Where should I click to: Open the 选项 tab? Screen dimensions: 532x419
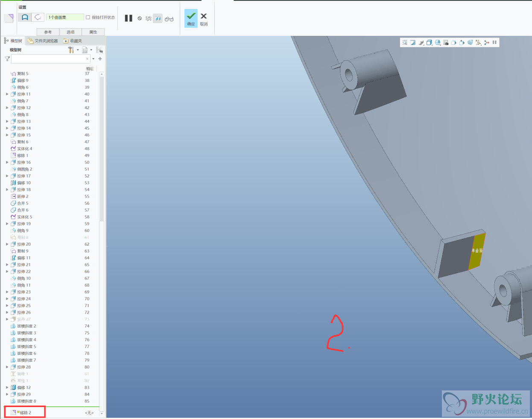[70, 32]
